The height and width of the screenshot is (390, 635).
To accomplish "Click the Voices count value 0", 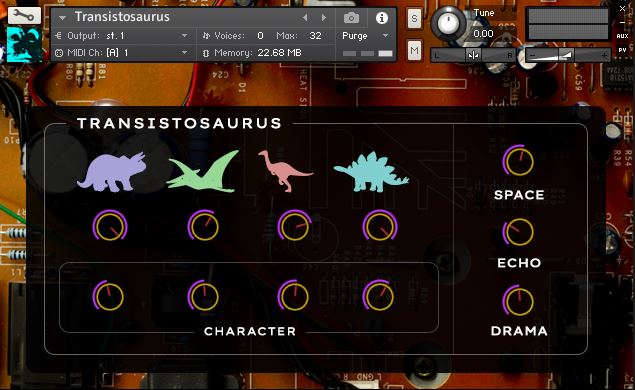I will pos(260,36).
